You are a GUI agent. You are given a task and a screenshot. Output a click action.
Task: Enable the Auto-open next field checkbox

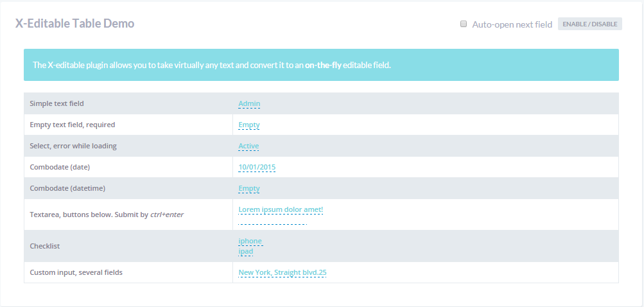click(464, 24)
